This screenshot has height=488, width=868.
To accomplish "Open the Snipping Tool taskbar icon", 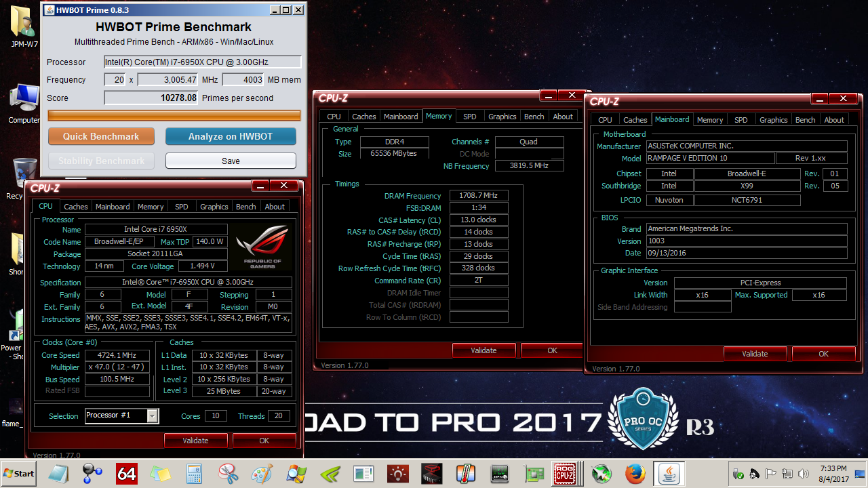I will coord(229,473).
